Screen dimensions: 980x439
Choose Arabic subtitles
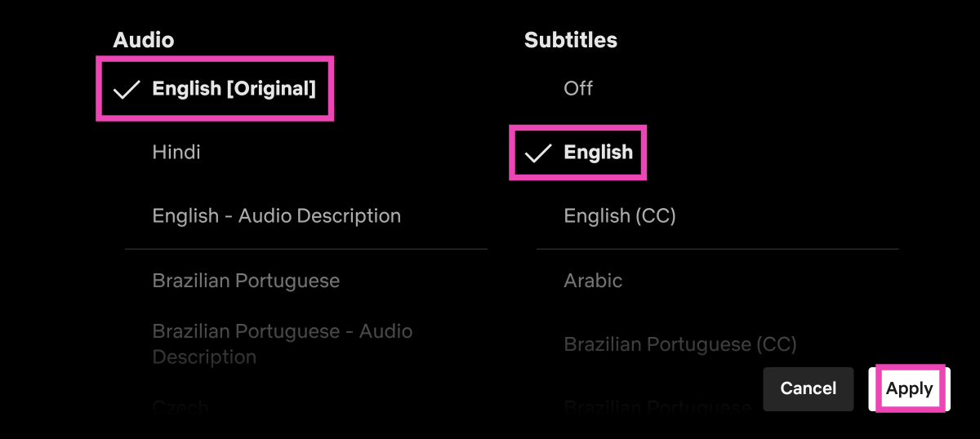click(593, 281)
